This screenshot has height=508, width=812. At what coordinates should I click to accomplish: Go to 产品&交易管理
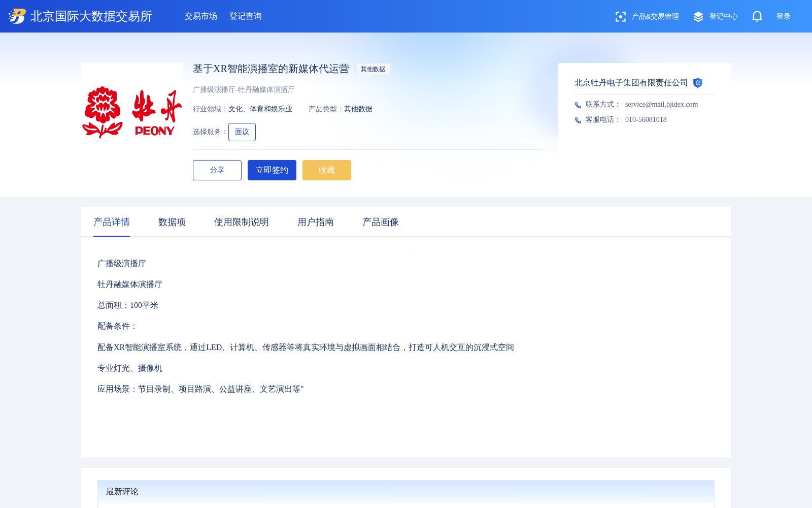[x=655, y=17]
